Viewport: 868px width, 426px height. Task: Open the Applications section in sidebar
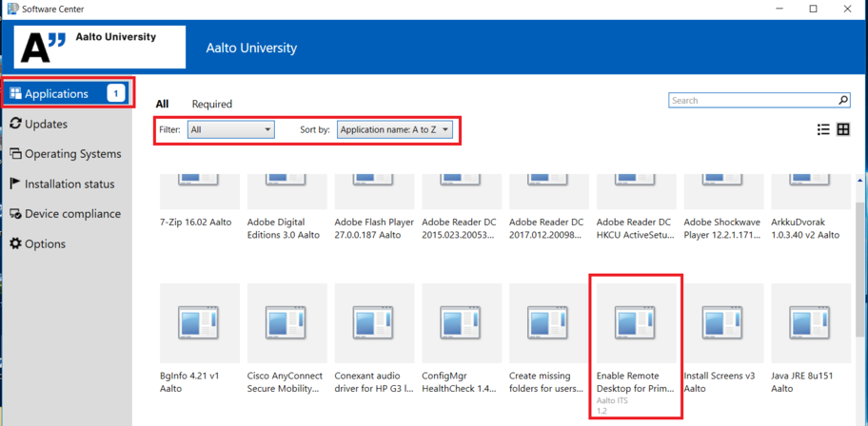tap(57, 93)
